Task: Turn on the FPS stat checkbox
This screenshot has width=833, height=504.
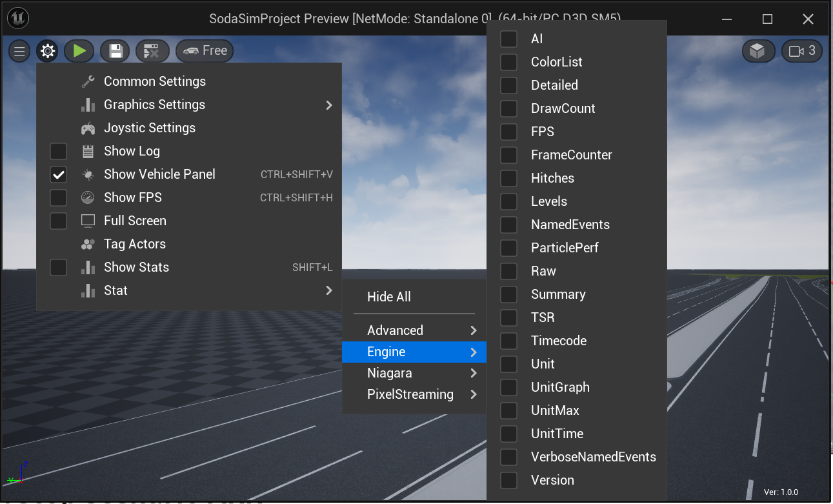Action: [509, 132]
